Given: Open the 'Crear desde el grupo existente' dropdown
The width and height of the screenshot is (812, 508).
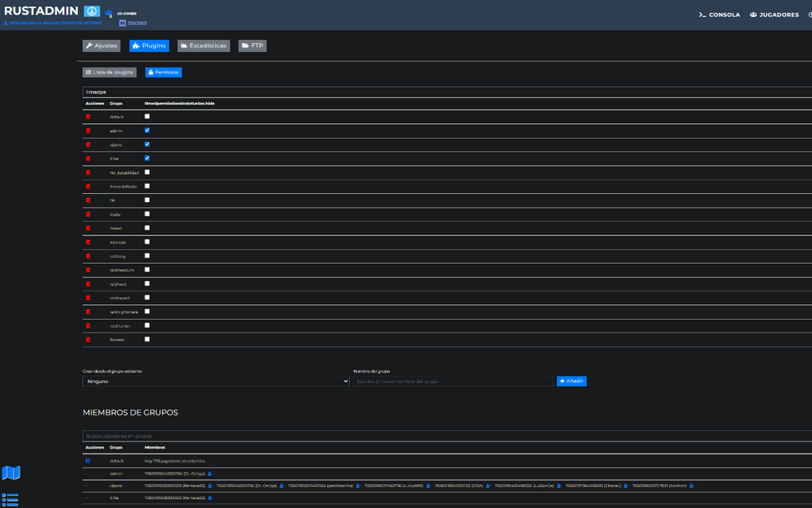Looking at the screenshot, I should (216, 381).
